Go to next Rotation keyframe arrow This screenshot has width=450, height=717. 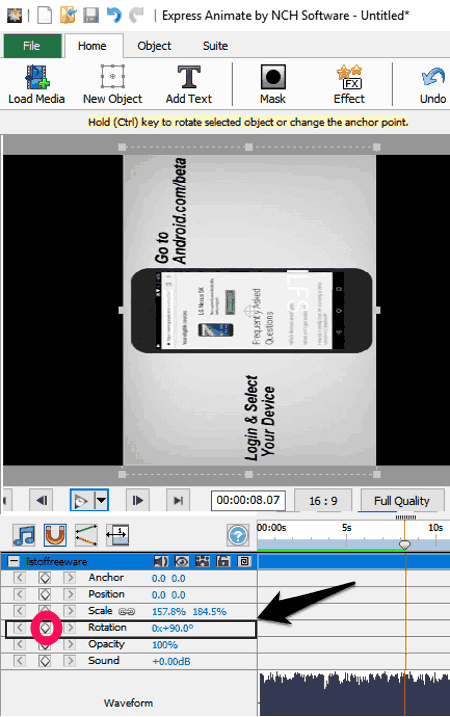(x=70, y=628)
